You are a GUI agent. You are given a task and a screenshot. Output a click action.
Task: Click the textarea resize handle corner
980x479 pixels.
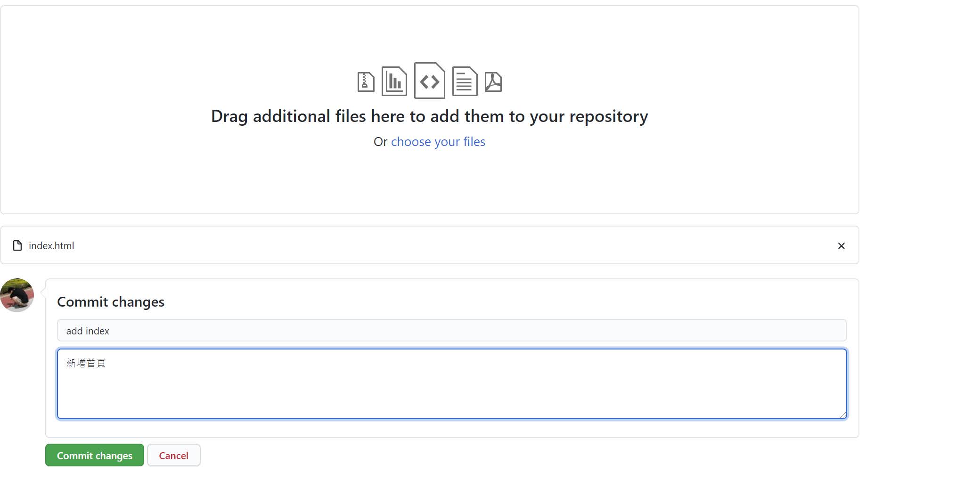tap(843, 414)
